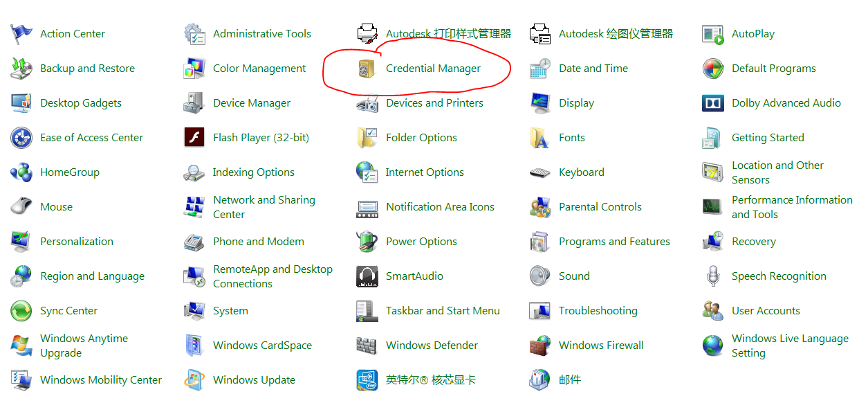Click the Windows Firewall brick wall icon

[x=539, y=346]
